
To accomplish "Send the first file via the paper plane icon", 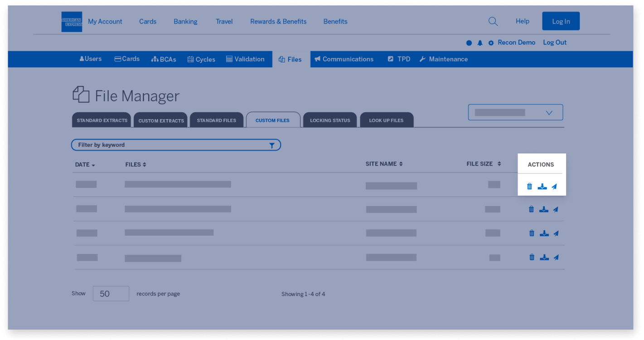I will (x=555, y=186).
